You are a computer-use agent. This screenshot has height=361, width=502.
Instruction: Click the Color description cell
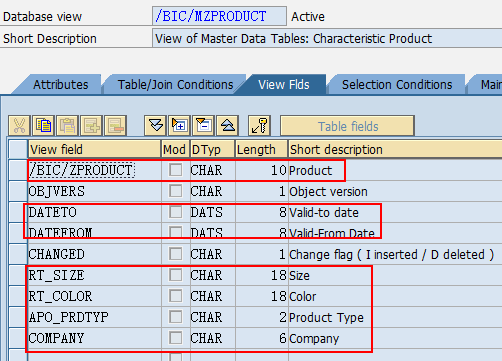tap(395, 296)
